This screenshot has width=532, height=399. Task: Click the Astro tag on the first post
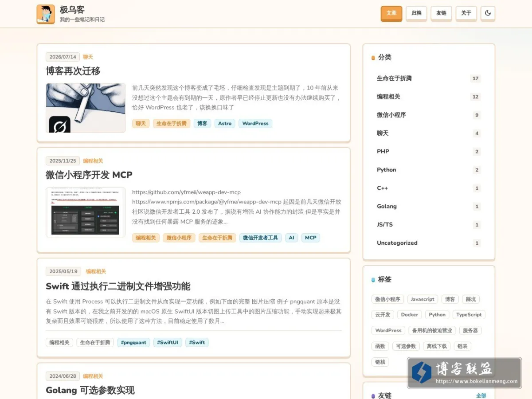tap(225, 124)
